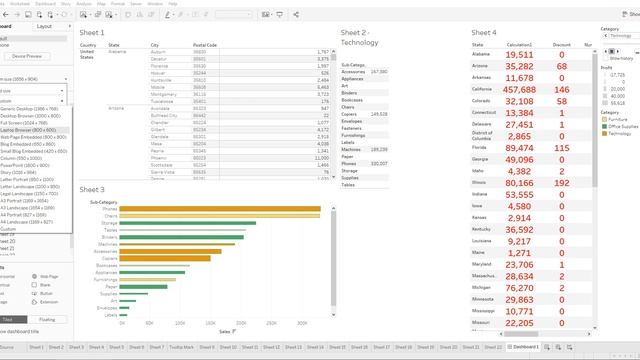Click the Postal Code column header
The image size is (640, 360).
[x=205, y=45]
